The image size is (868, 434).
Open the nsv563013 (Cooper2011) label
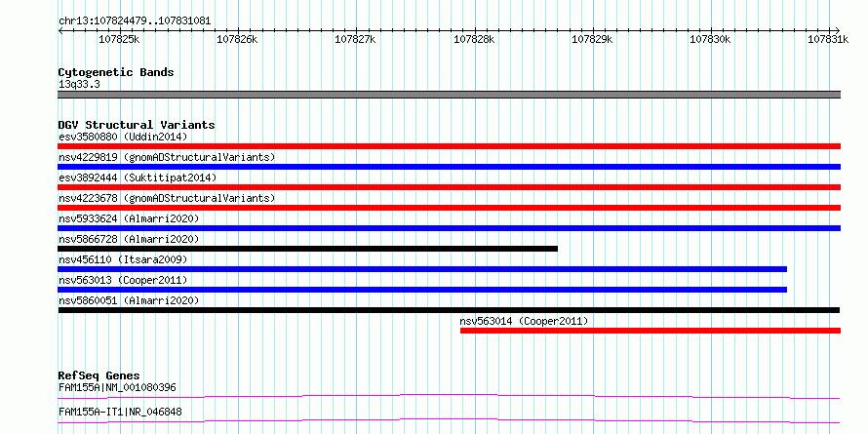pos(123,280)
